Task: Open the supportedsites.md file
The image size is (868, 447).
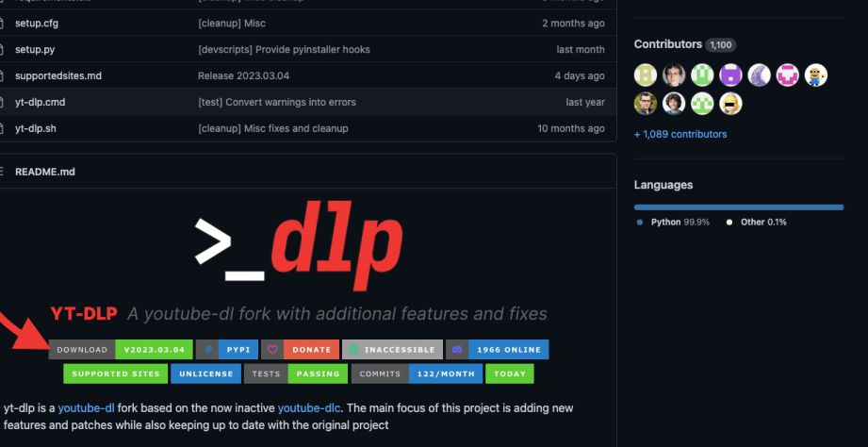Action: coord(57,75)
